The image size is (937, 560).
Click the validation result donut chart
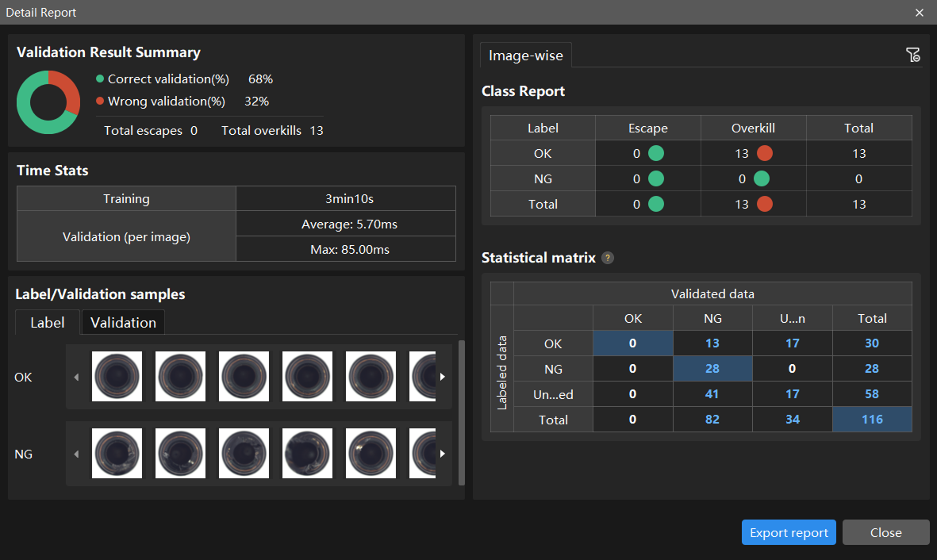click(48, 102)
